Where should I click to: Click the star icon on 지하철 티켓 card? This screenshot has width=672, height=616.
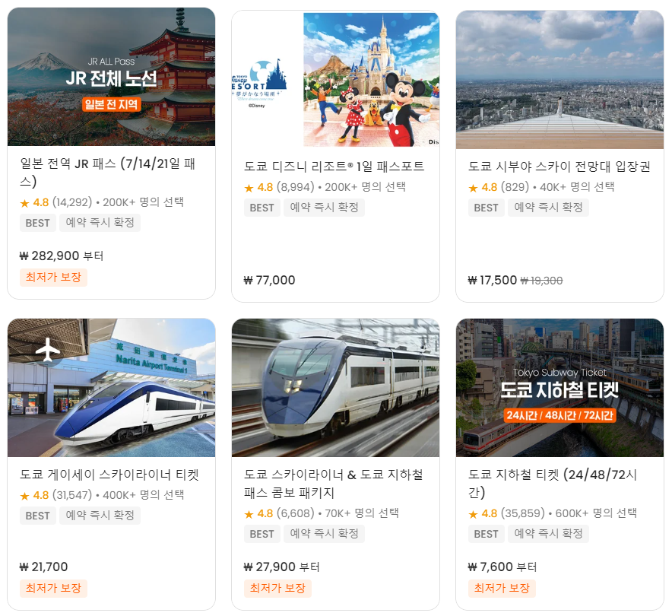click(473, 514)
